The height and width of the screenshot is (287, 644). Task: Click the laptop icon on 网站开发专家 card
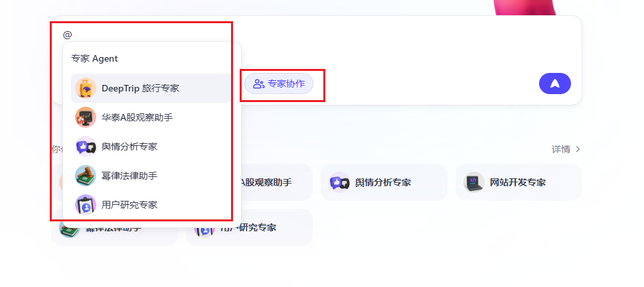pyautogui.click(x=474, y=182)
